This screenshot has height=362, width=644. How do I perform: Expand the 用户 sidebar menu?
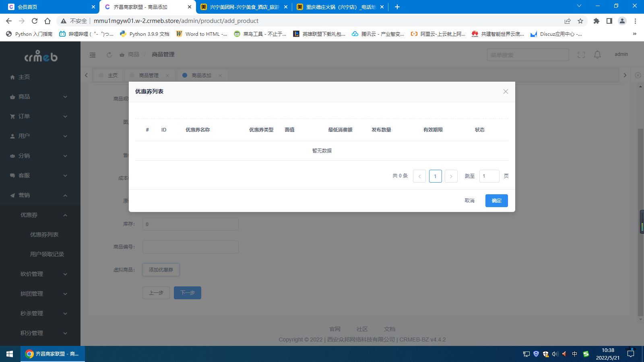(x=40, y=136)
